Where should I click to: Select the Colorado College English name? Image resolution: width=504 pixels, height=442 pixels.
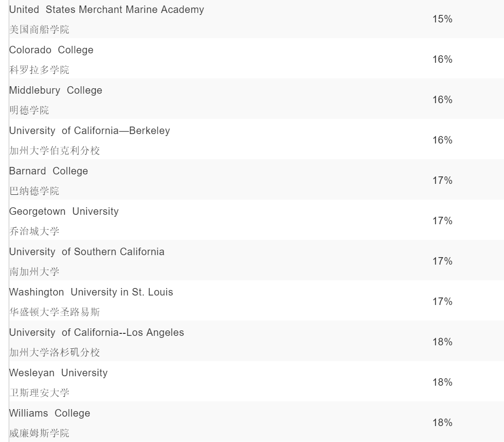[51, 50]
